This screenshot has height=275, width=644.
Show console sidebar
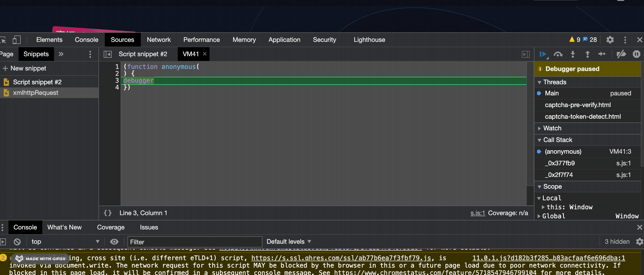[3, 242]
